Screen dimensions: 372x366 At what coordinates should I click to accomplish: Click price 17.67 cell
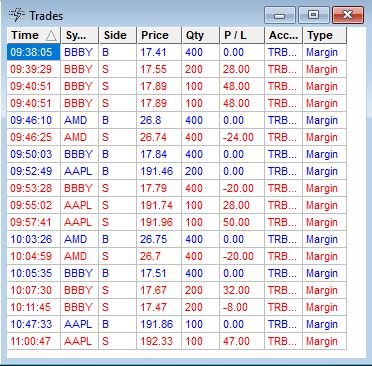click(x=159, y=290)
